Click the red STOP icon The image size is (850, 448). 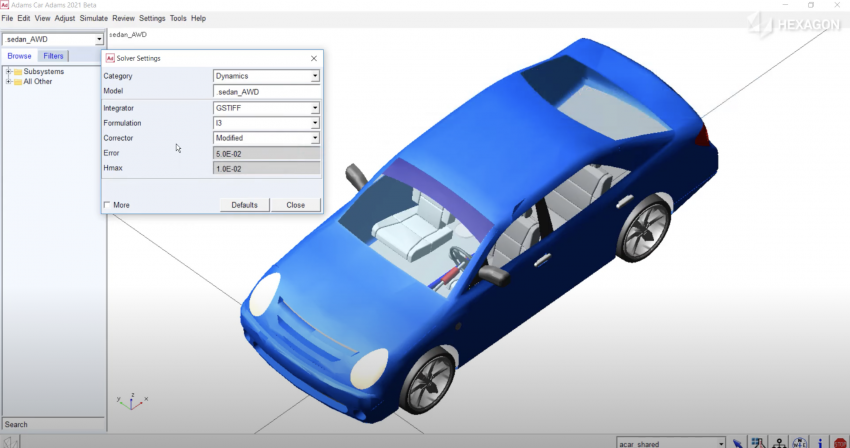[x=840, y=443]
